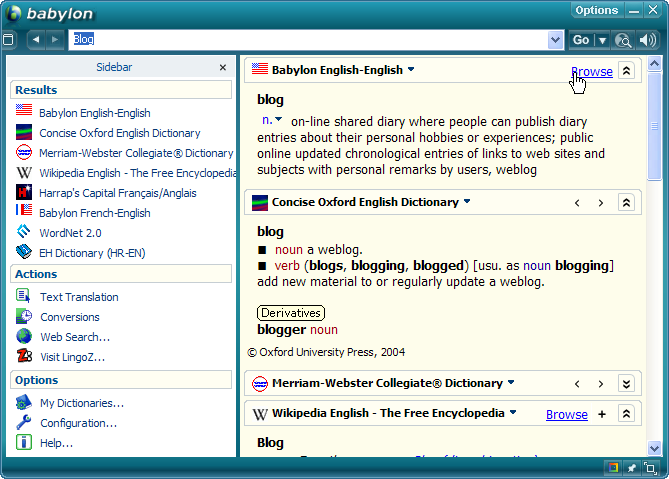Go forward with the right arrow button

tap(55, 40)
